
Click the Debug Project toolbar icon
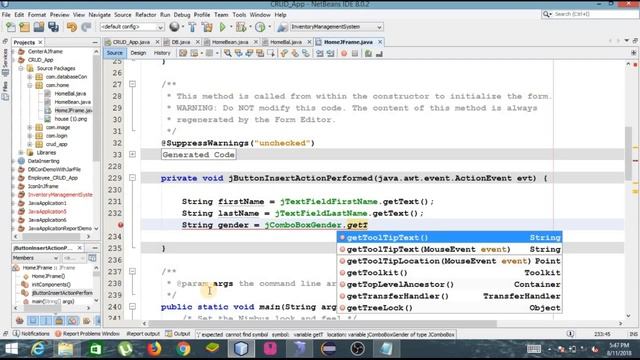[241, 27]
